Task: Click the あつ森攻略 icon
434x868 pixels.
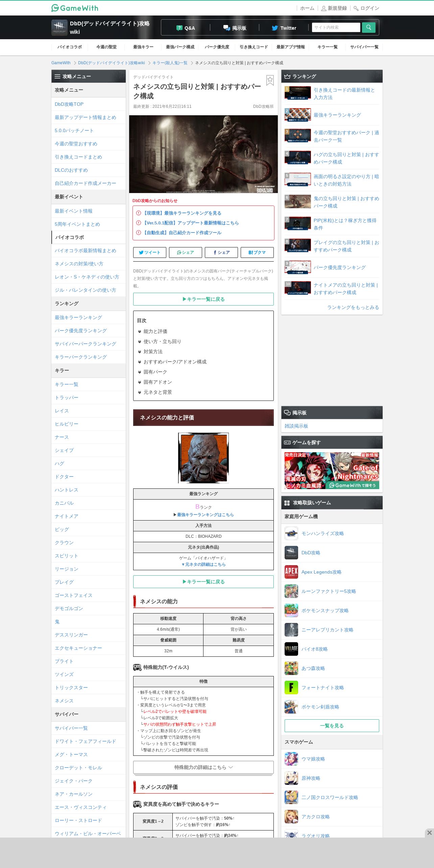Action: click(x=291, y=668)
